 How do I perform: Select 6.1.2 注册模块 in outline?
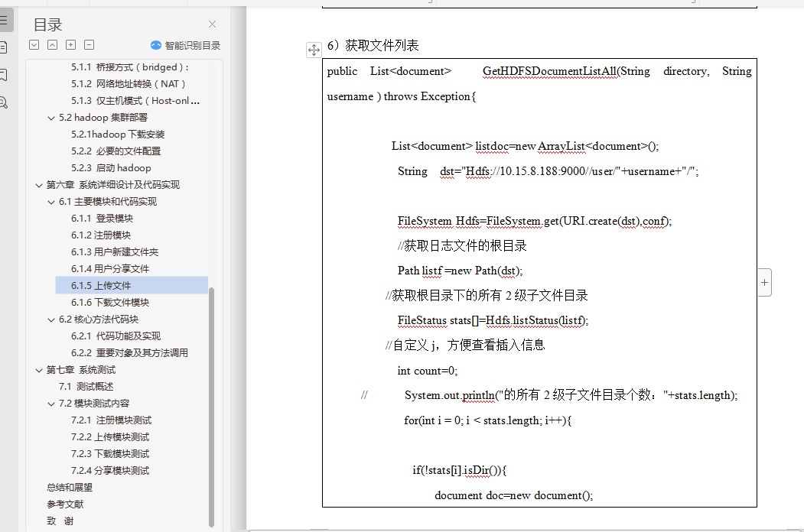[101, 235]
